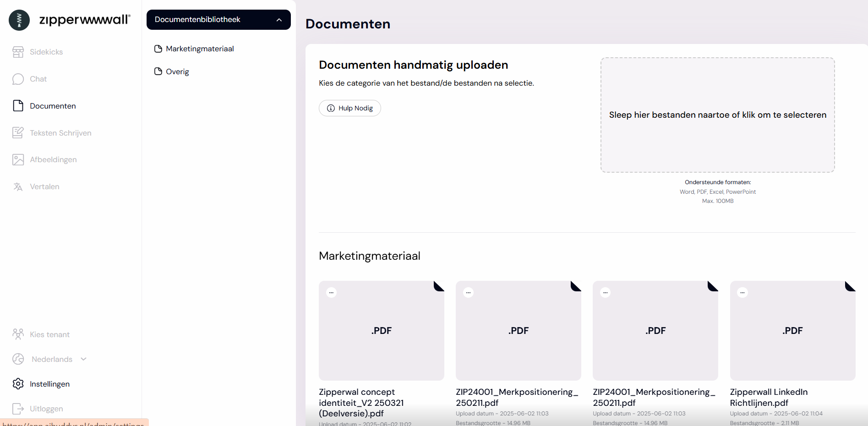Click zipperwall wordmark text

click(x=85, y=20)
